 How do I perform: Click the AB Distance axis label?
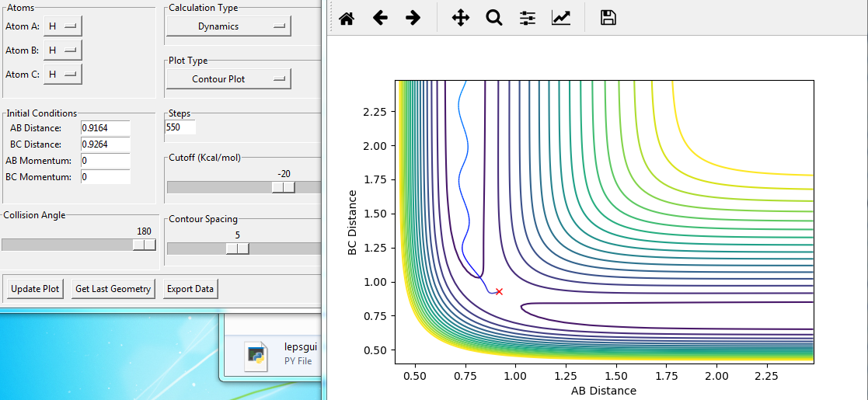(604, 391)
